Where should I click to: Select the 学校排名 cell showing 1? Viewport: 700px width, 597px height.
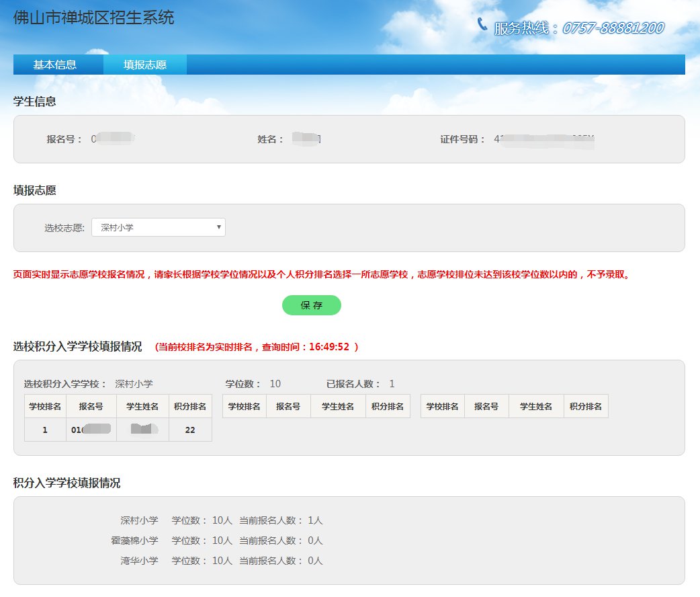(x=45, y=430)
